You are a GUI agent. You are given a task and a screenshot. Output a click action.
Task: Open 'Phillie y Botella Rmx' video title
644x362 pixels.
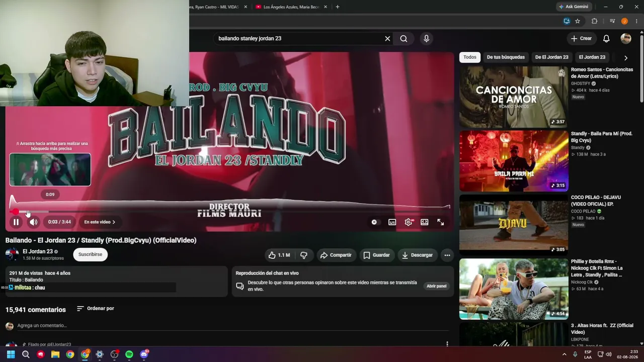click(597, 268)
